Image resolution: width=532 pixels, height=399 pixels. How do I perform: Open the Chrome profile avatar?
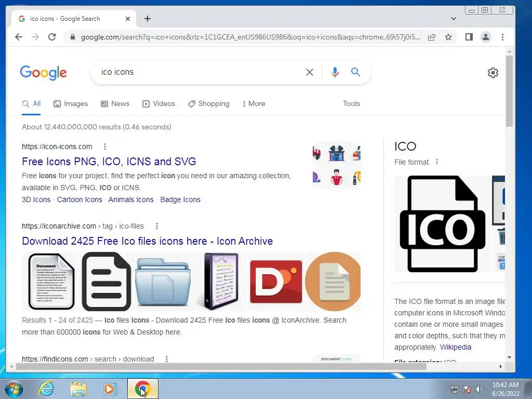point(486,37)
